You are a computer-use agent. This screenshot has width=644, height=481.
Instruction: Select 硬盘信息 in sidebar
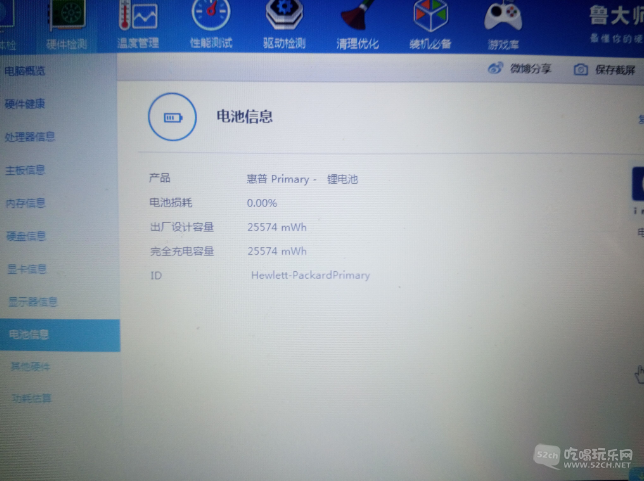point(26,236)
